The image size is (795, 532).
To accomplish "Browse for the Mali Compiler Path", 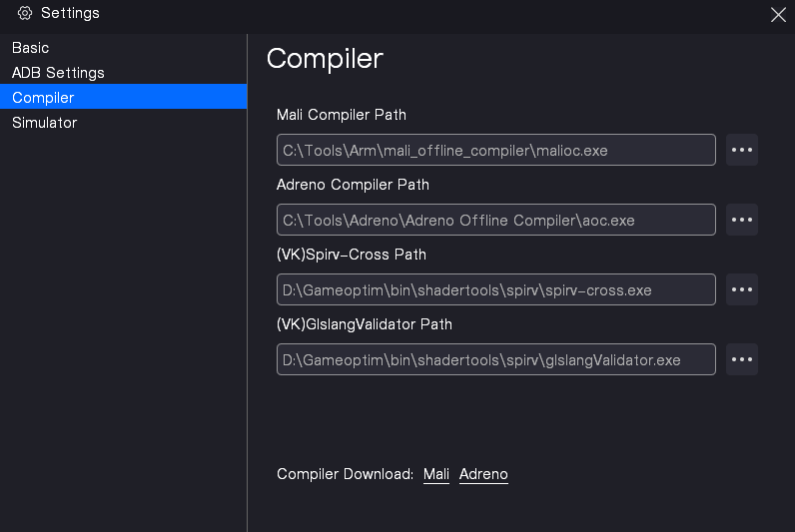I will point(742,150).
